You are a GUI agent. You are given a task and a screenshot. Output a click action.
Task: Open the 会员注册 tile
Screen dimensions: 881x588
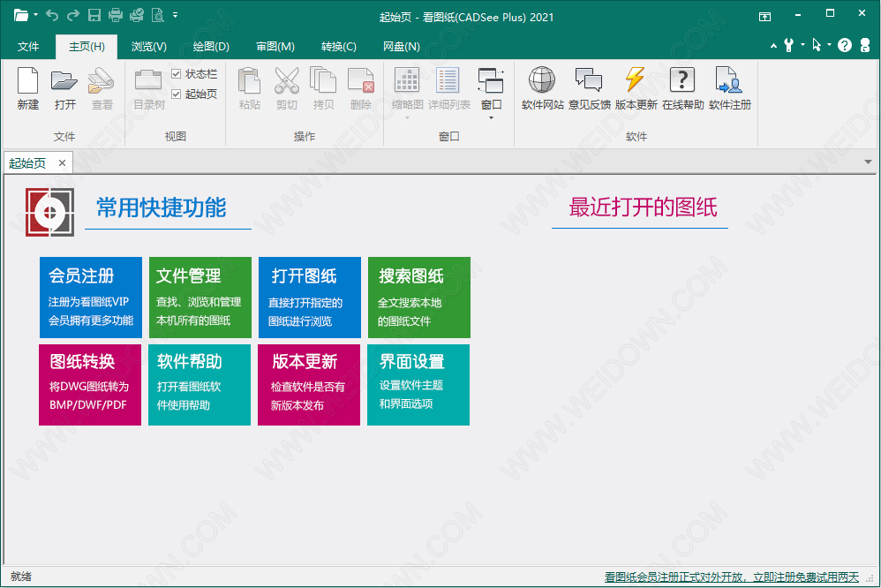pyautogui.click(x=90, y=298)
